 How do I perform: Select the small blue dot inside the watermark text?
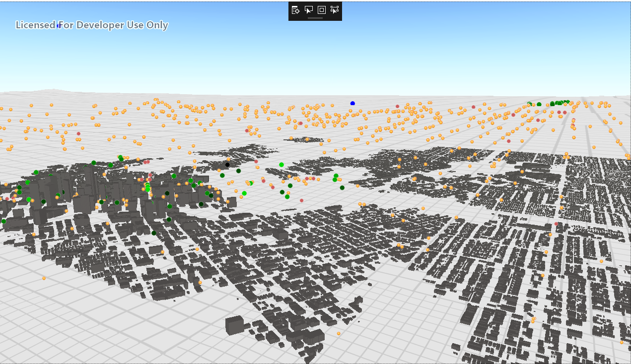pos(59,25)
